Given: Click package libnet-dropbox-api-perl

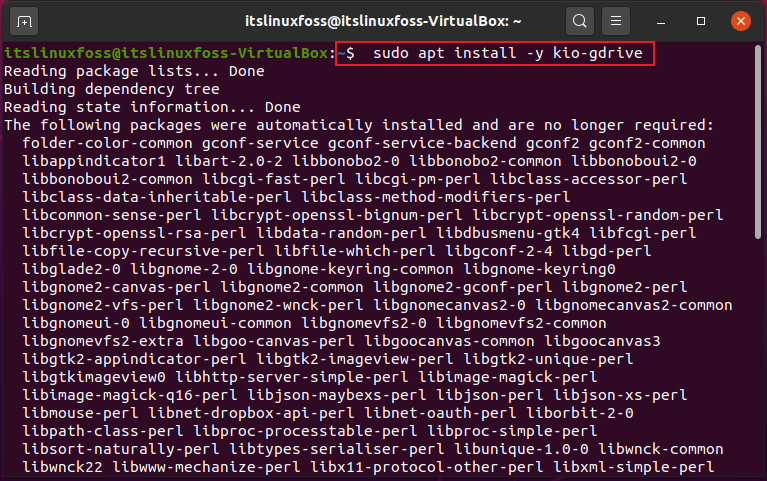Looking at the screenshot, I should [x=251, y=413].
